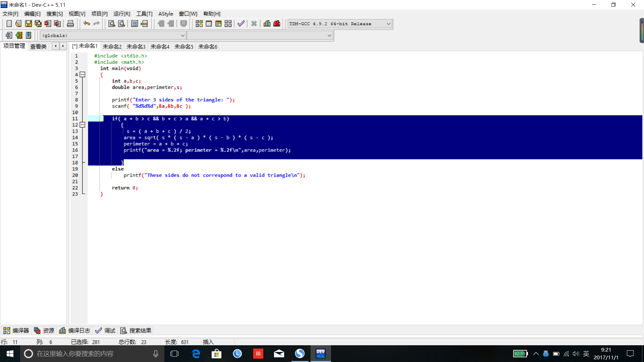Open Go to Function tool

[135, 24]
